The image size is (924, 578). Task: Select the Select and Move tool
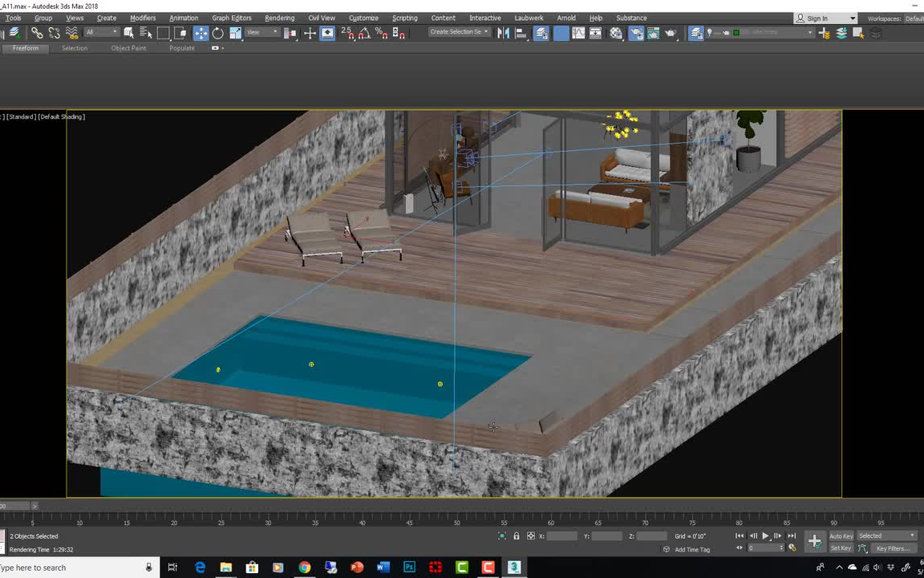201,33
